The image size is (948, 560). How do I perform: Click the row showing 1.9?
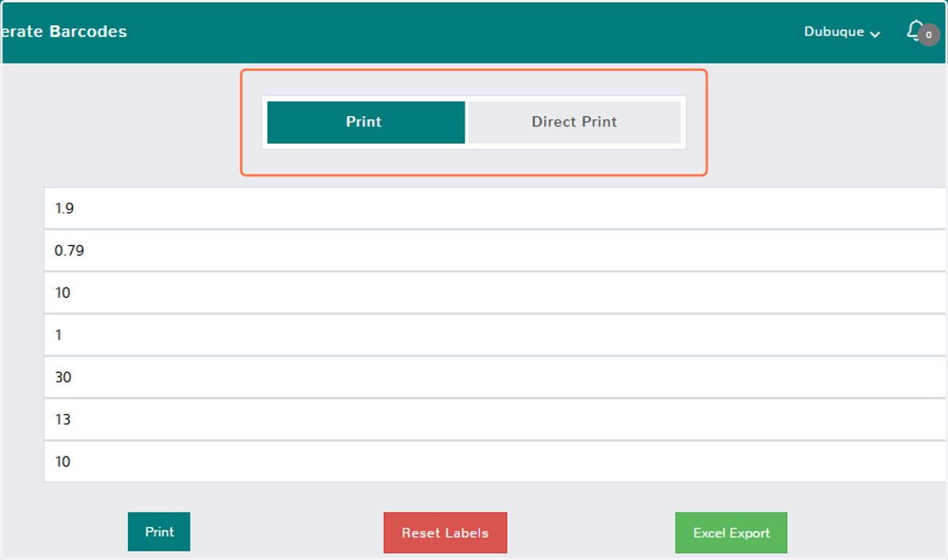[495, 209]
